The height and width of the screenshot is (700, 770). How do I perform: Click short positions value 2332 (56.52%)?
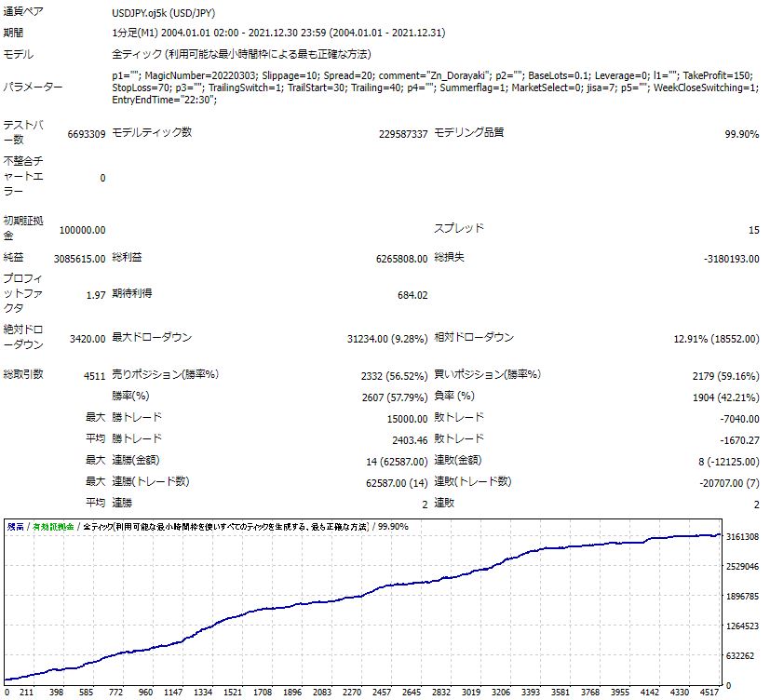click(x=395, y=376)
